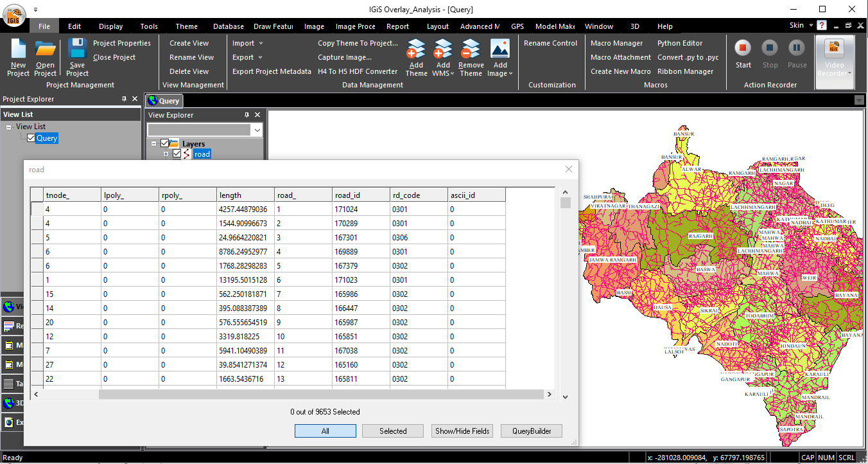Select the row with road_id 171024
The image size is (868, 464).
[x=37, y=210]
